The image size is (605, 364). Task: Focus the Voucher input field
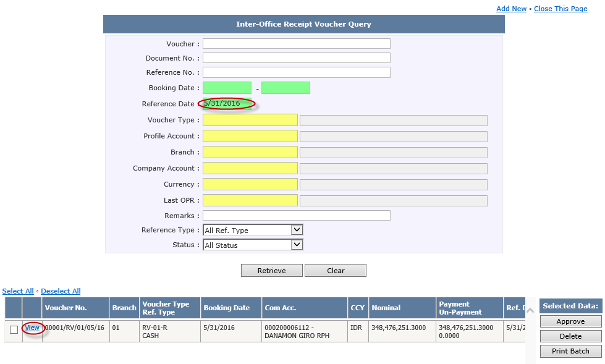[296, 44]
